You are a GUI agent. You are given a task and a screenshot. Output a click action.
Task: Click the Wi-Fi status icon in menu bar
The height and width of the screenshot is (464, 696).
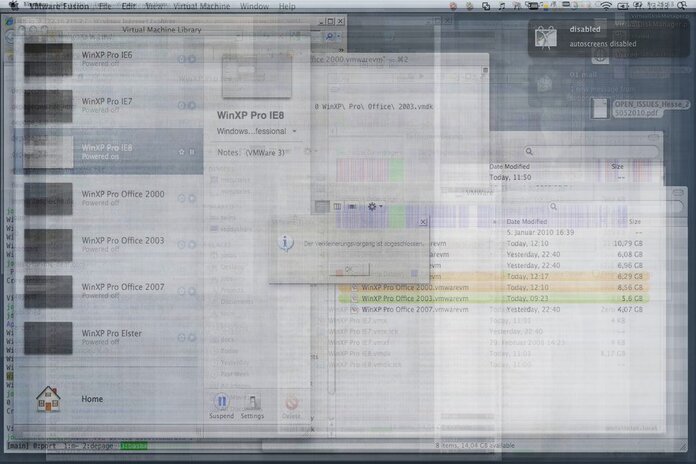click(606, 6)
